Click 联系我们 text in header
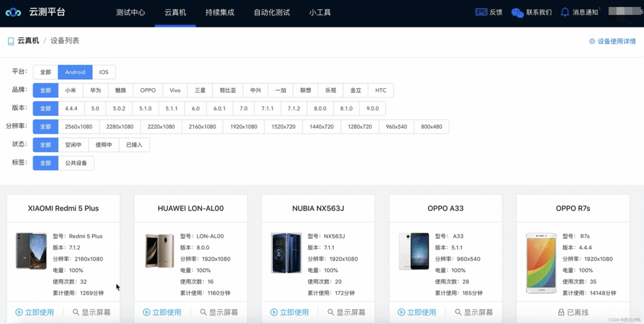The image size is (644, 324). tap(539, 12)
